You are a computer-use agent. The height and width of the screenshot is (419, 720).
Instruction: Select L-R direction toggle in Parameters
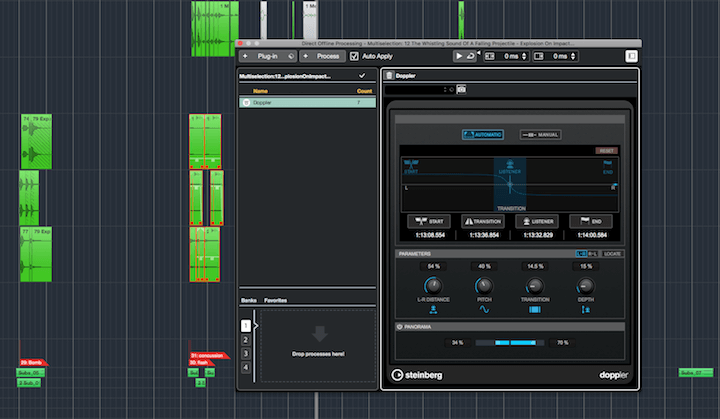[x=581, y=254]
